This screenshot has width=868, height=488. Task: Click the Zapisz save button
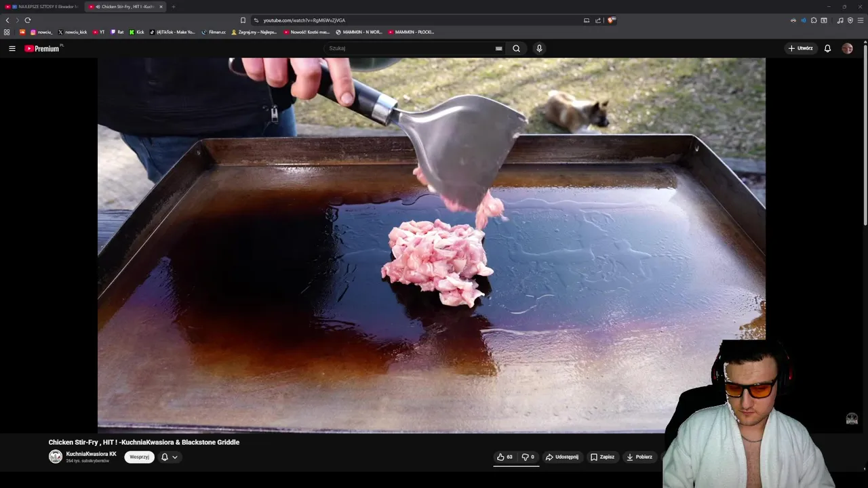[602, 457]
